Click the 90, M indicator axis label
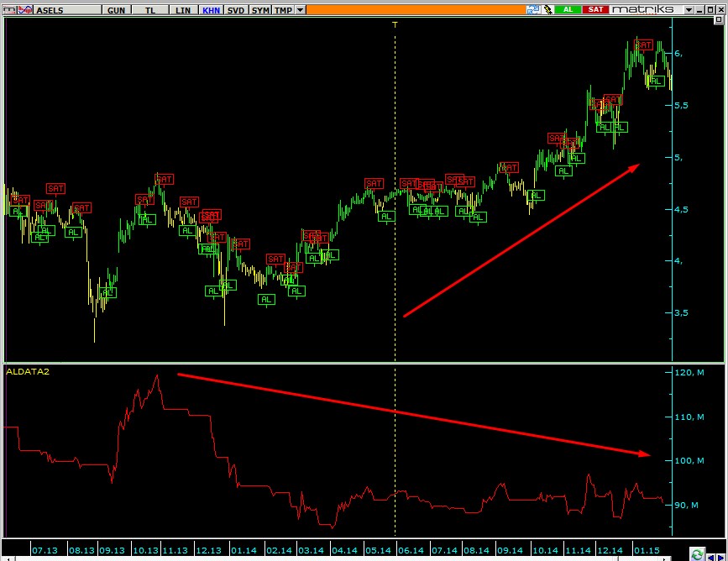 (x=687, y=505)
